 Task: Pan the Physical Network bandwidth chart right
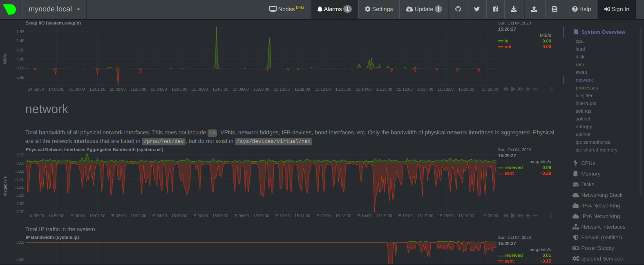point(521,216)
